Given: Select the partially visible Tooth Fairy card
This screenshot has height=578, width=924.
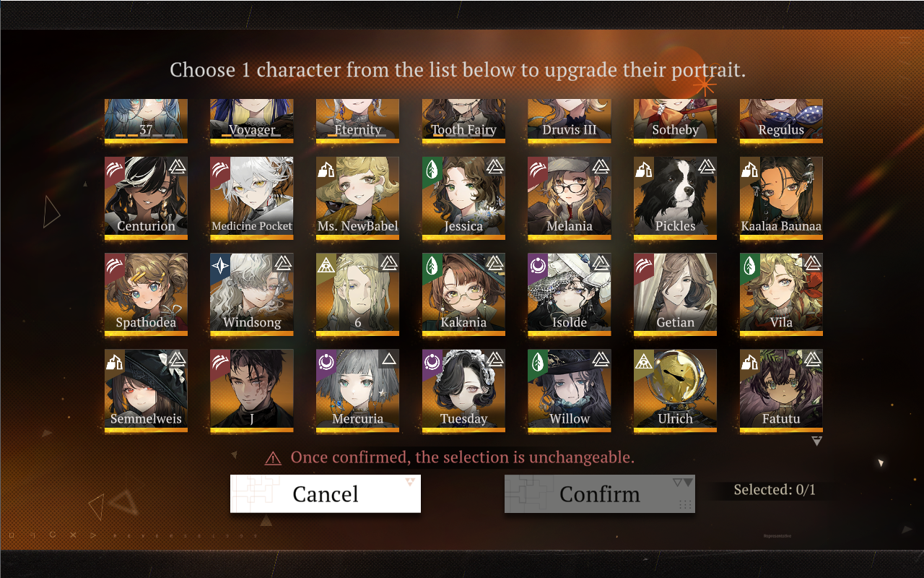Looking at the screenshot, I should point(463,121).
